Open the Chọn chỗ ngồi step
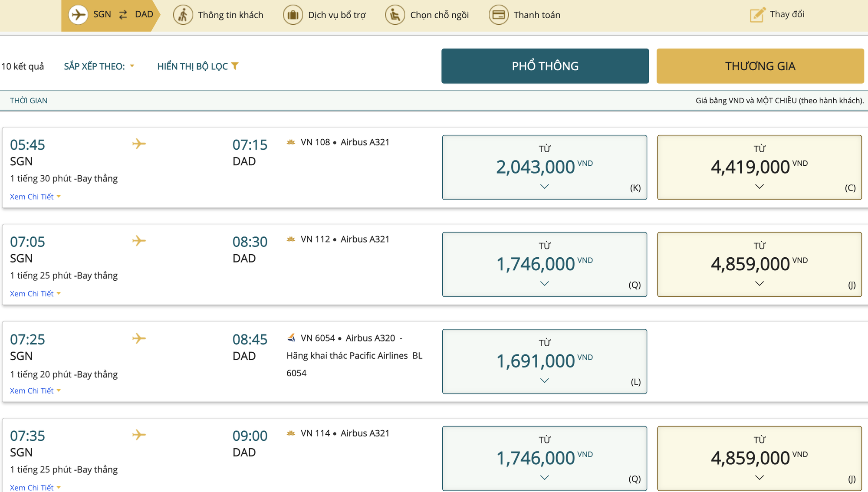 427,15
